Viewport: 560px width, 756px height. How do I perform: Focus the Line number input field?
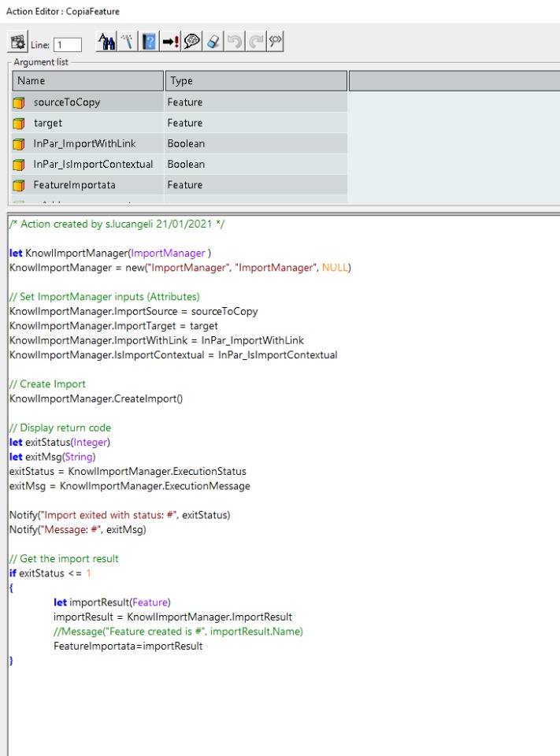[x=68, y=45]
